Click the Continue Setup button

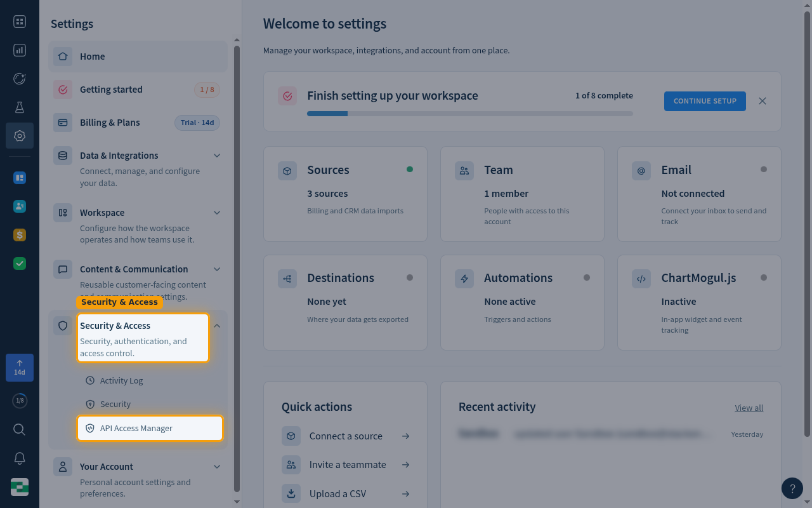pyautogui.click(x=705, y=101)
